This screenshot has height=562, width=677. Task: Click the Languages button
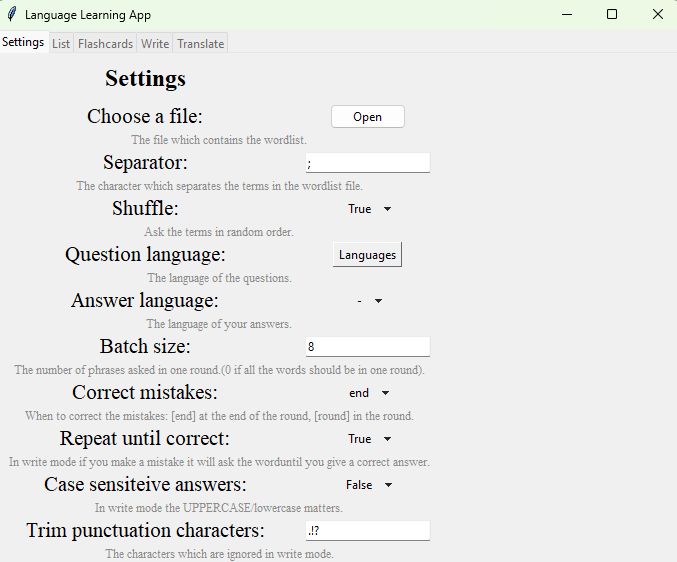pos(367,255)
